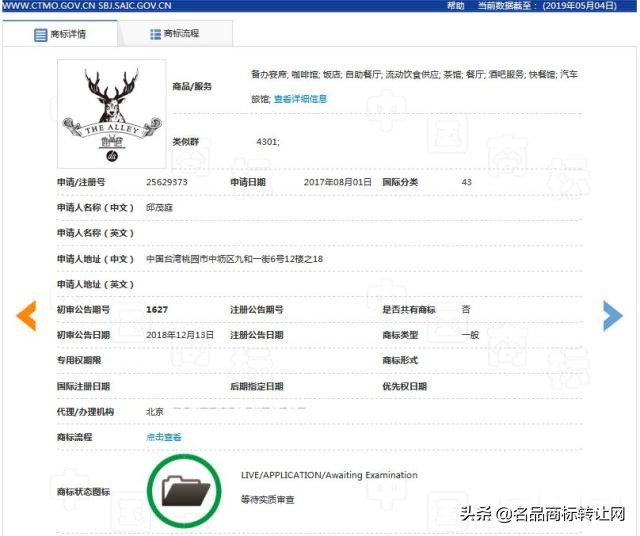Open the 查看详细信息 link
640x536 pixels.
300,99
